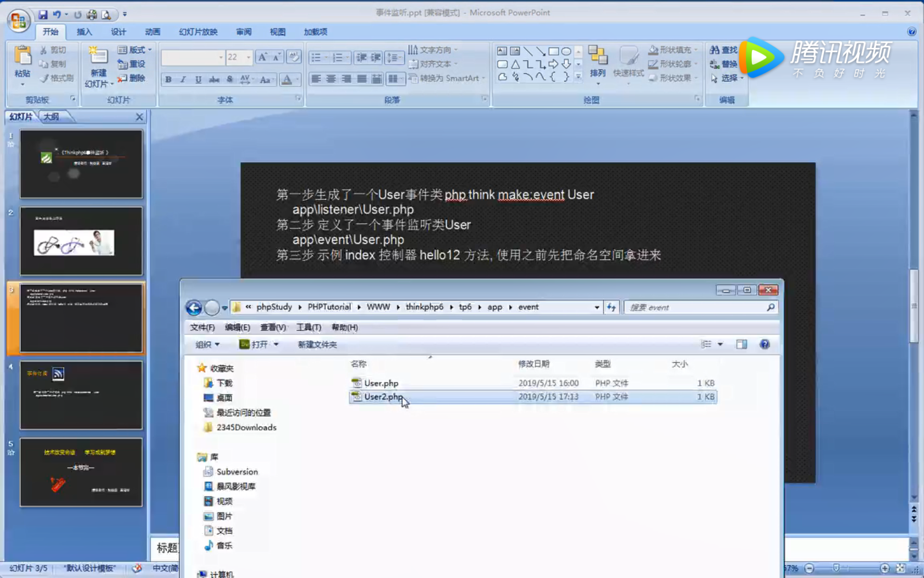This screenshot has width=924, height=578.
Task: Click New Folder in Explorer toolbar
Action: (x=317, y=345)
